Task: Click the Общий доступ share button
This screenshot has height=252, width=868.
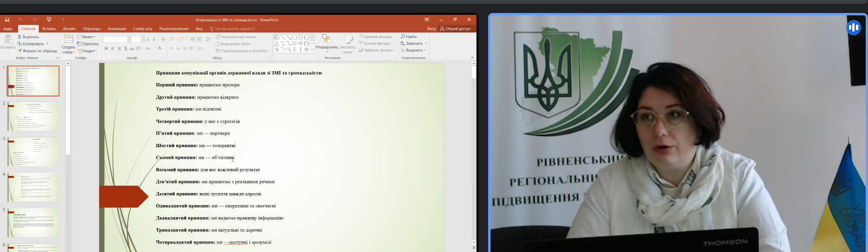Action: click(x=455, y=29)
